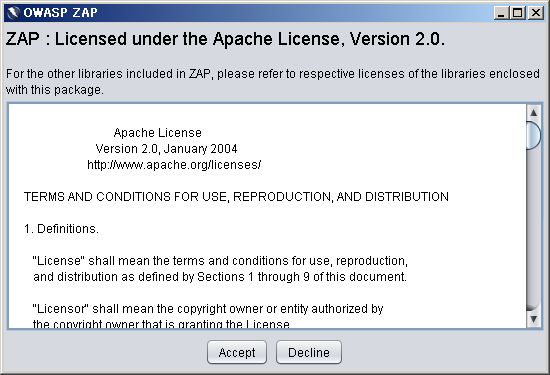Click the scrollbar down arrow
The image size is (550, 375).
534,319
